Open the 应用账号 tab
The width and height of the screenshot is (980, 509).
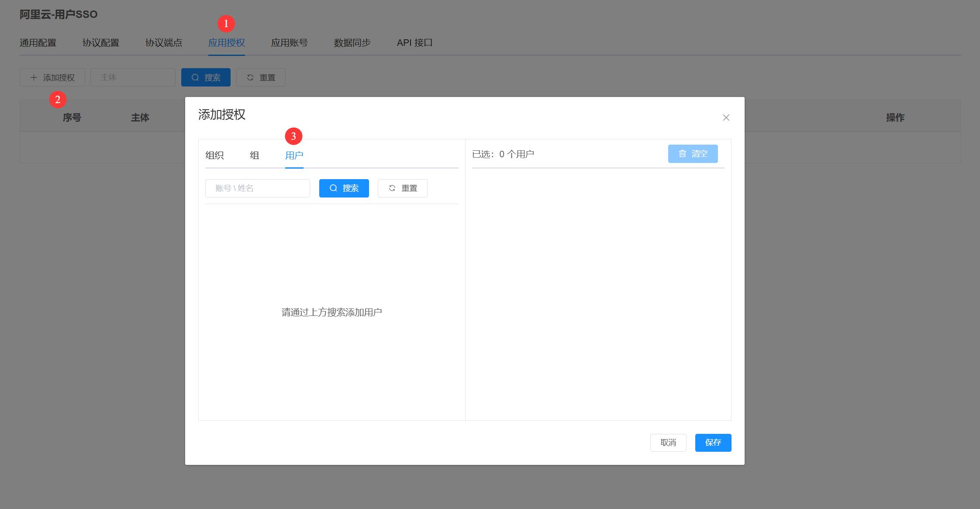click(x=289, y=43)
